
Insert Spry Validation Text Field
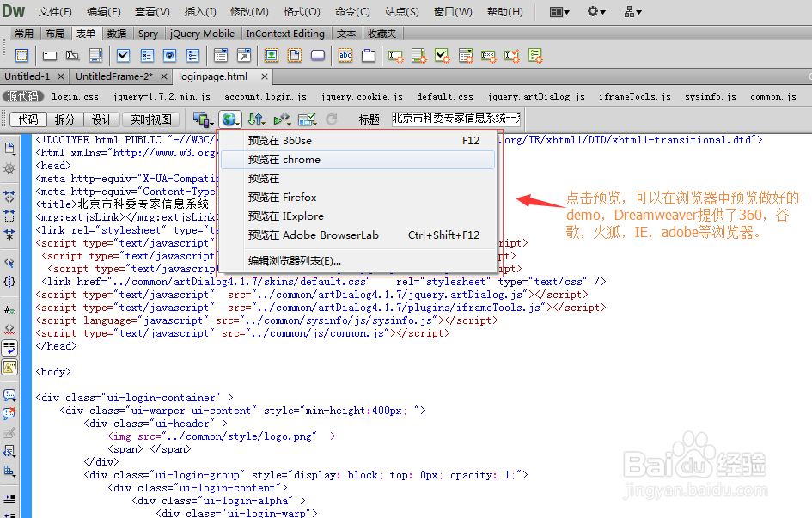395,55
